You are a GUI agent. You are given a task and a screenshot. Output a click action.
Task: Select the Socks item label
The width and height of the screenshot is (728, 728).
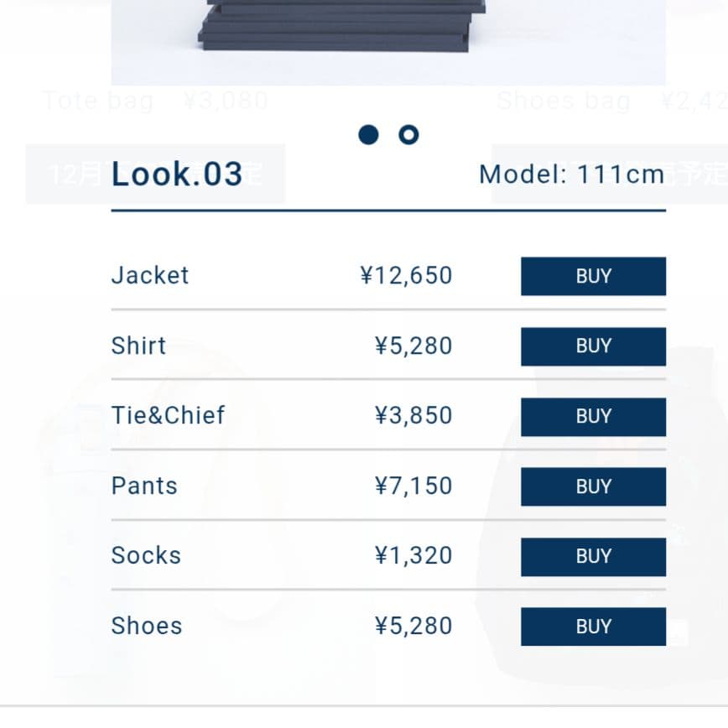pyautogui.click(x=146, y=555)
